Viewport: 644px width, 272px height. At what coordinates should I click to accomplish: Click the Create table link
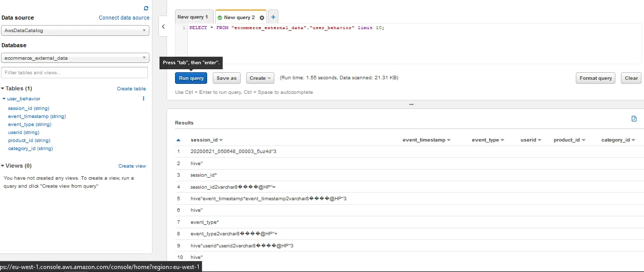[x=131, y=89]
